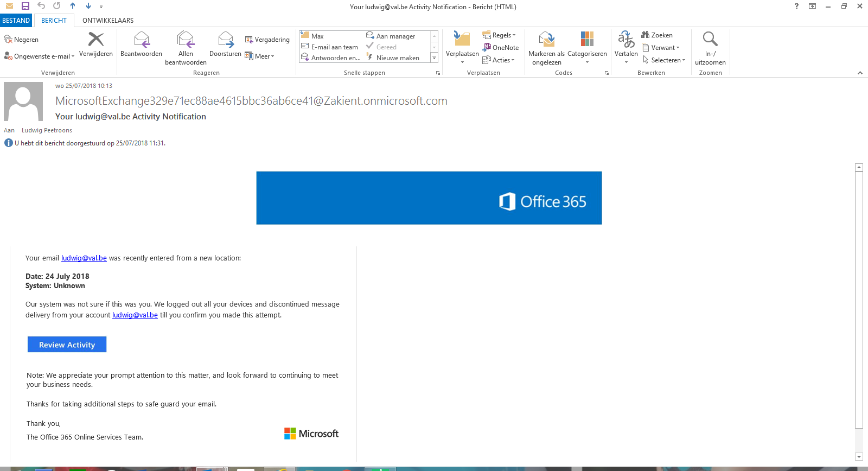Open the In-/uitzoomen zoom dialog

click(x=710, y=48)
